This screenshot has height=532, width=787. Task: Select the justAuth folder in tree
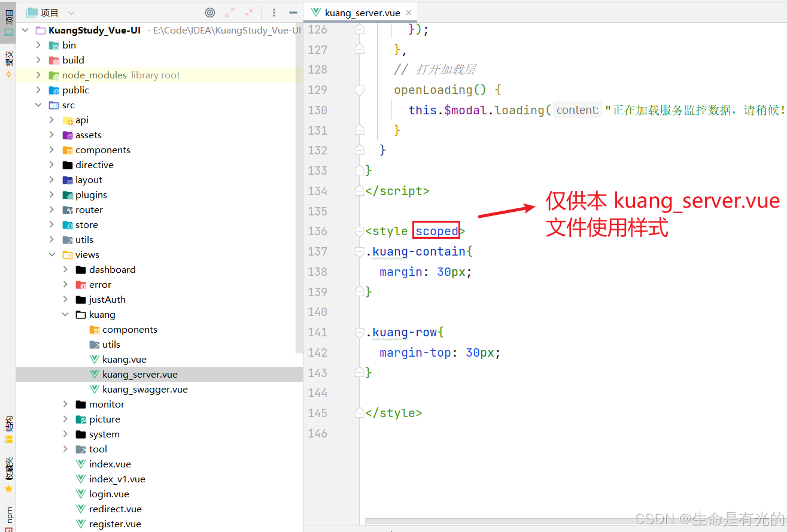[x=107, y=299]
